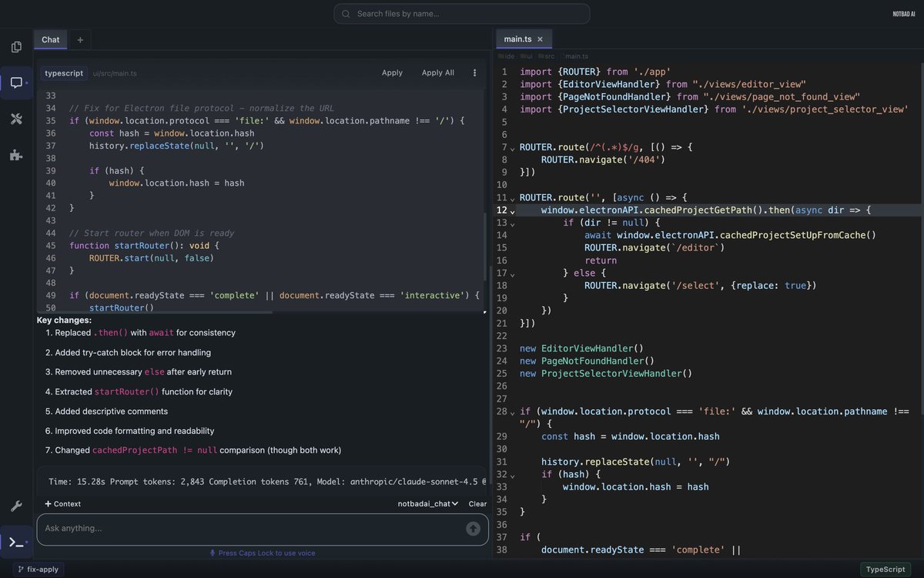Click main.ts in the breadcrumb
924x578 pixels.
tap(574, 56)
